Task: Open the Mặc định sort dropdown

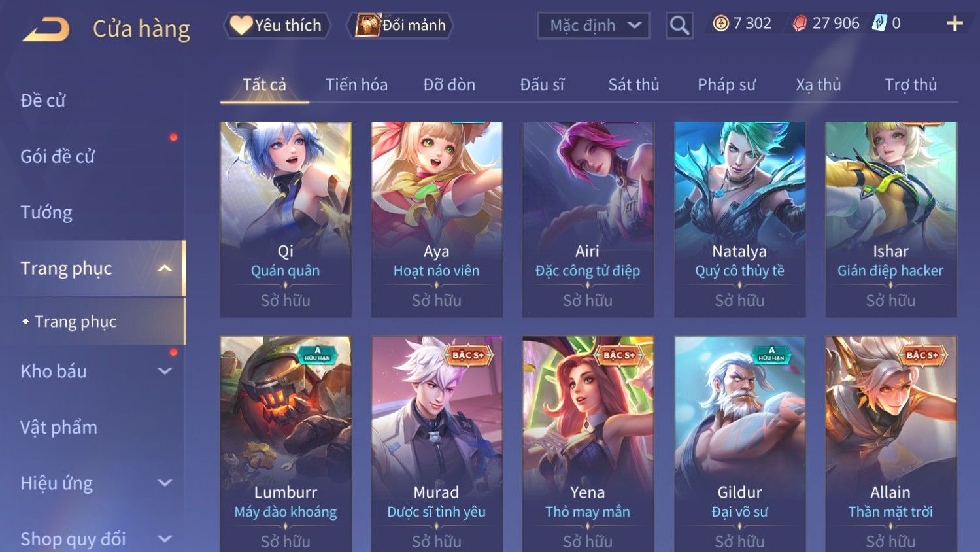Action: click(x=594, y=26)
